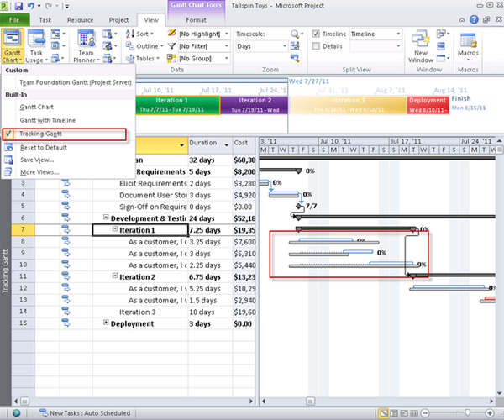This screenshot has height=420, width=504.
Task: Click zoom-out minus button in status bar
Action: 426,413
